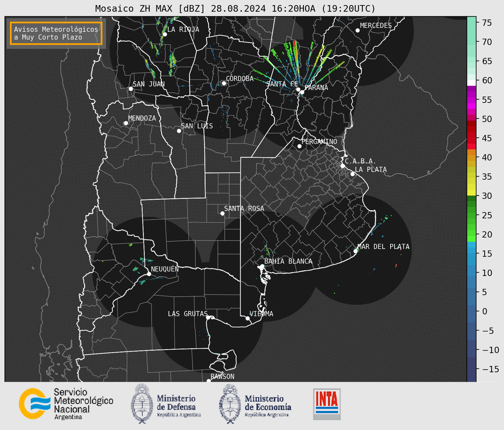
Task: Click the Mendoza city marker dot
Action: pos(126,123)
